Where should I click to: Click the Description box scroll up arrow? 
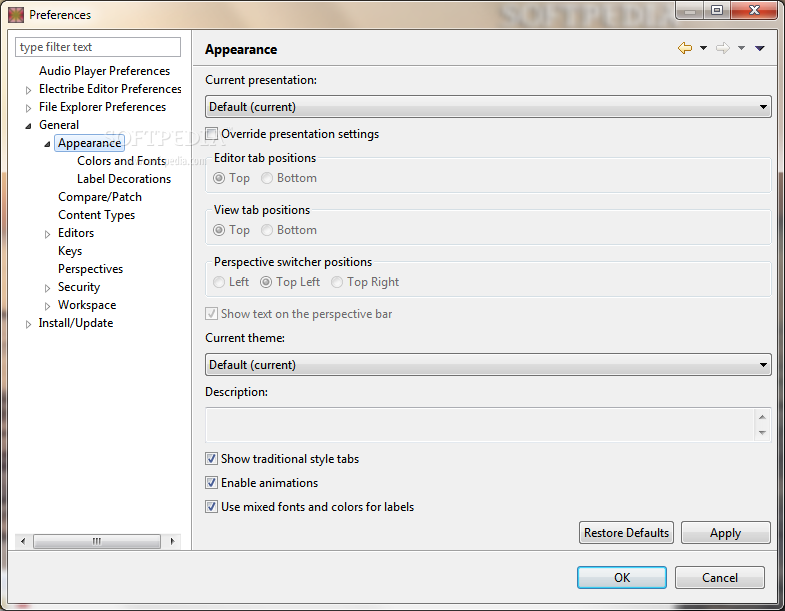coord(762,417)
